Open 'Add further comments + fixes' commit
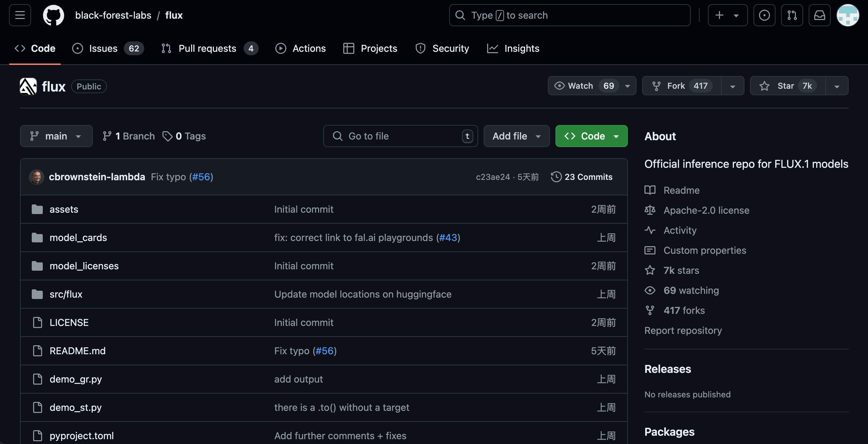Image resolution: width=868 pixels, height=444 pixels. tap(341, 436)
